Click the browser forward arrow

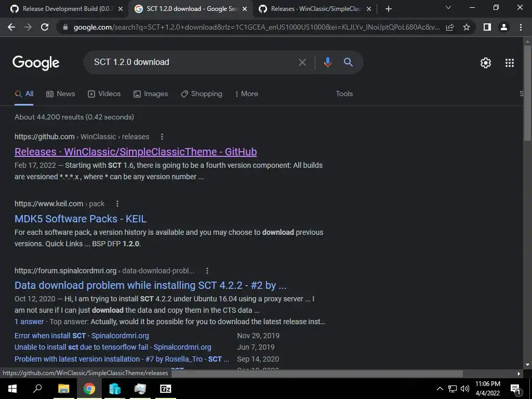pos(28,27)
